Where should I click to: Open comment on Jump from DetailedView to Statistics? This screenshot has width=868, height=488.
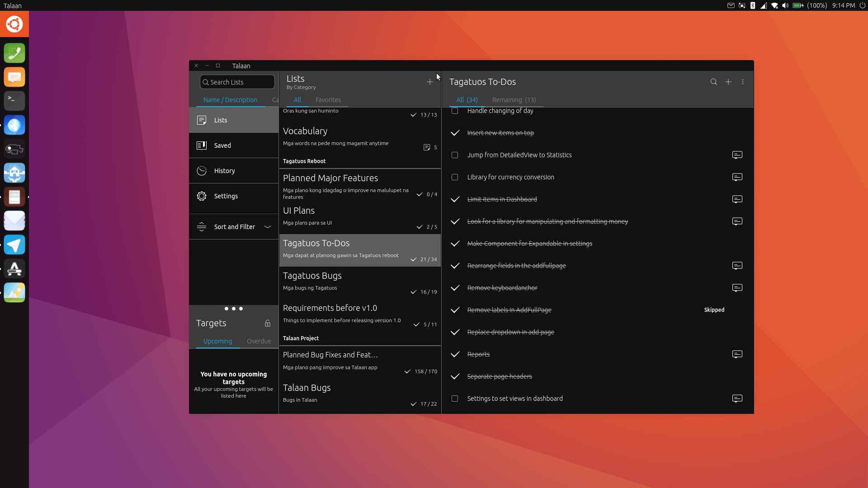(737, 155)
